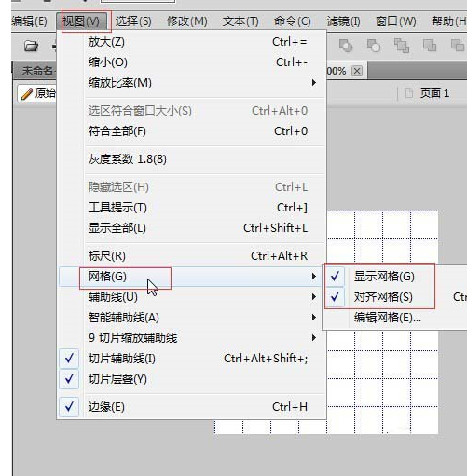467x476 pixels.
Task: Click the first greyed-out overlapping-shapes icon
Action: [x=346, y=46]
